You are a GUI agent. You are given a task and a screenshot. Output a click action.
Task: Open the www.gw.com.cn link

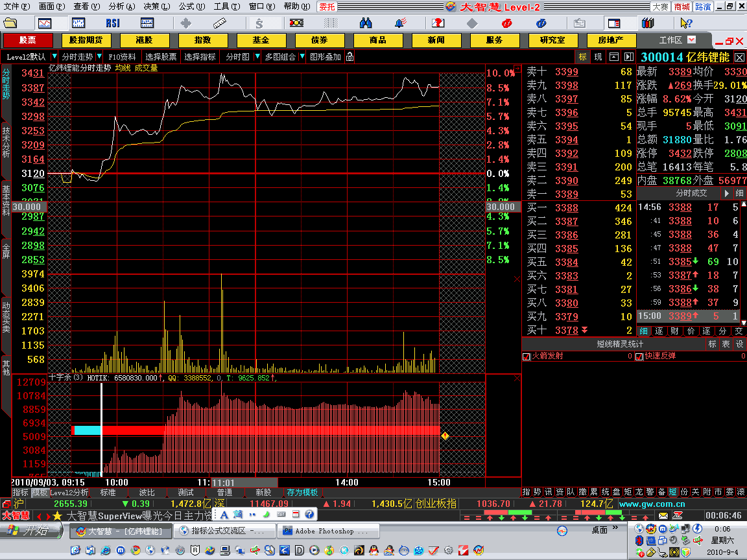652,504
